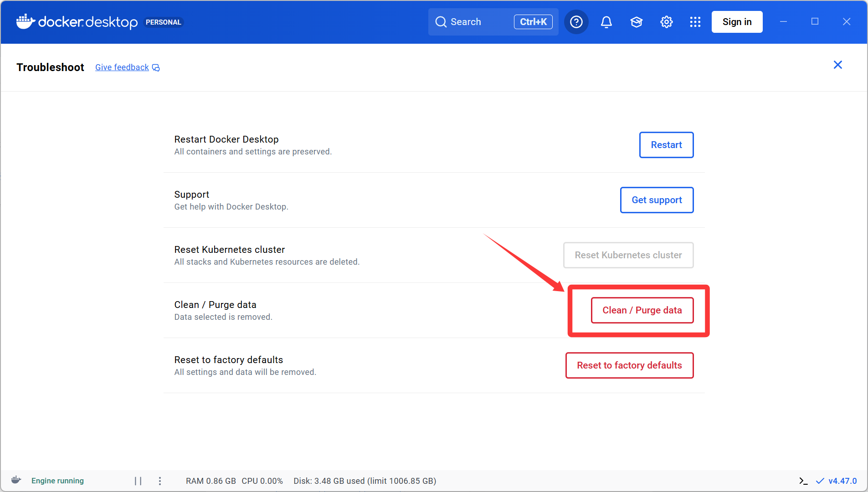The height and width of the screenshot is (492, 868).
Task: Click the Support heading text
Action: point(191,195)
